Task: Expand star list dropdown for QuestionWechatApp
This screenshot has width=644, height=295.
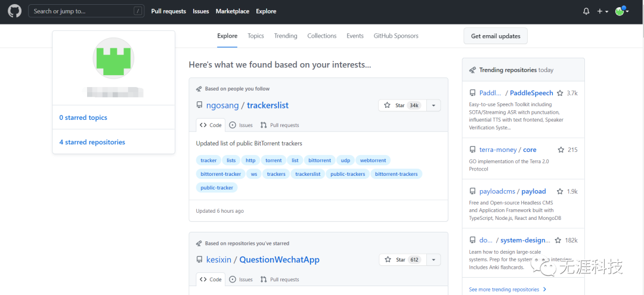Action: (434, 260)
